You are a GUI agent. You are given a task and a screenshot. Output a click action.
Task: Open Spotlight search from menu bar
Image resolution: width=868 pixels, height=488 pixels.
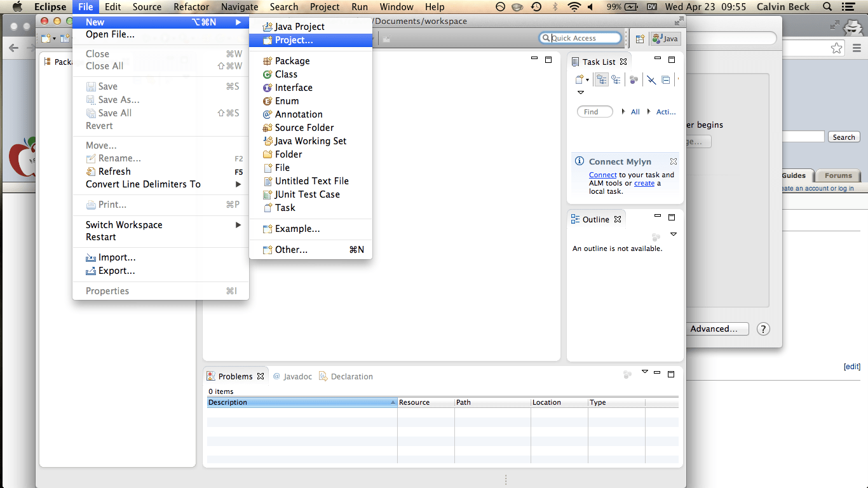coord(826,7)
